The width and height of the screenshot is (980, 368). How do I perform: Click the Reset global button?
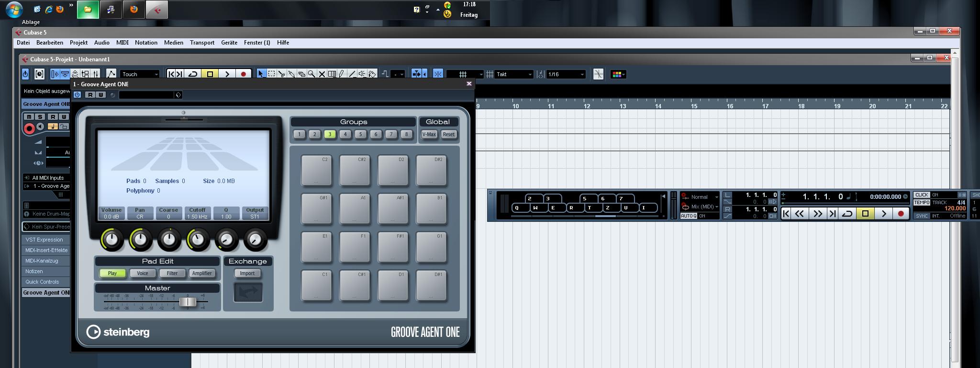pos(448,134)
